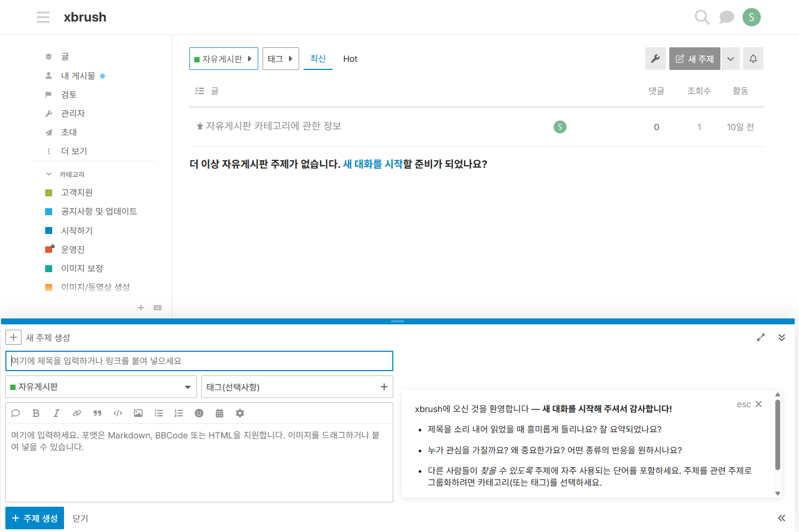Image resolution: width=799 pixels, height=532 pixels.
Task: Open the topic admin wrench menu
Action: click(x=655, y=59)
